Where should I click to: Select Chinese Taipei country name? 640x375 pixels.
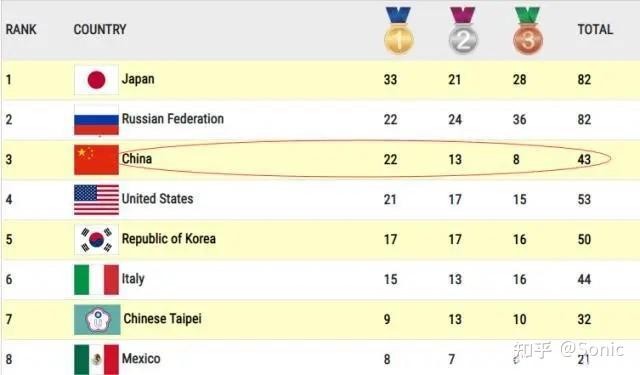coord(162,319)
